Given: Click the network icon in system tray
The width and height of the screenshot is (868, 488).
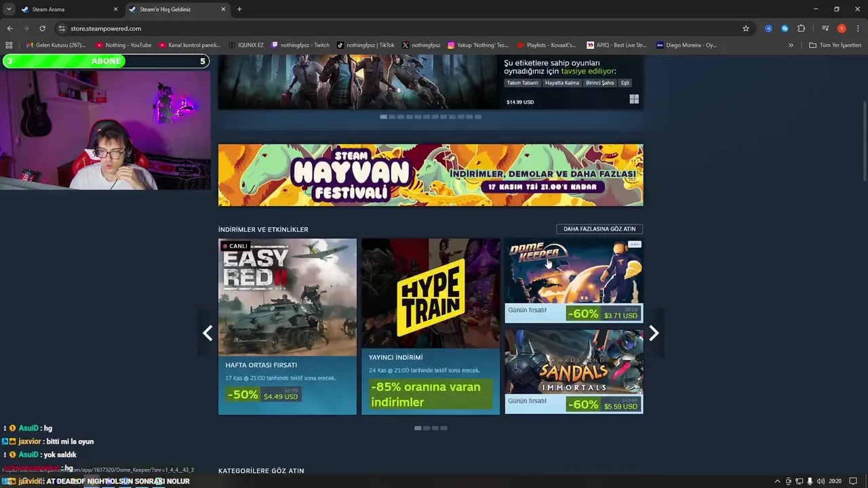Looking at the screenshot, I should 800,481.
